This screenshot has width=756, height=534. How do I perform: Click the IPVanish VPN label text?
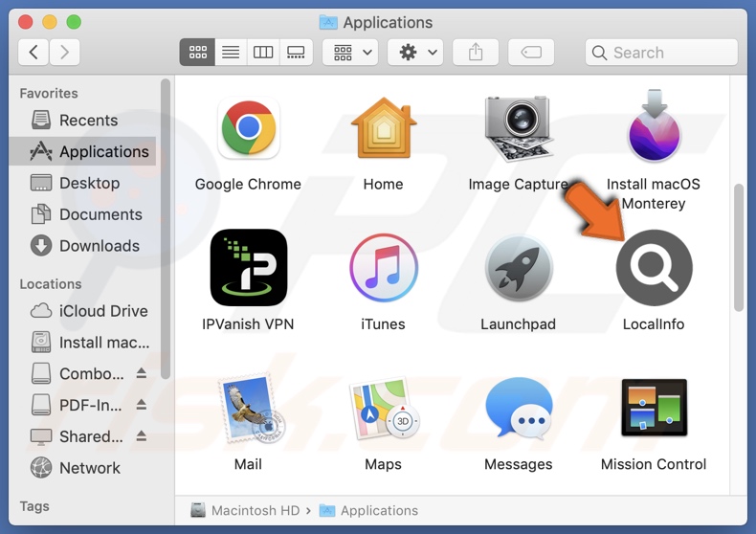pyautogui.click(x=248, y=324)
